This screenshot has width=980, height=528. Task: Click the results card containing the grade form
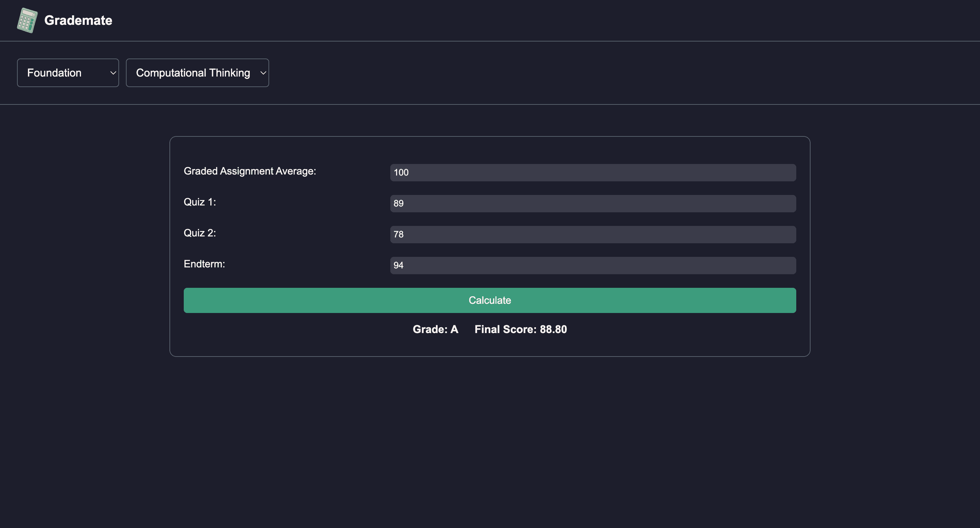[x=490, y=247]
